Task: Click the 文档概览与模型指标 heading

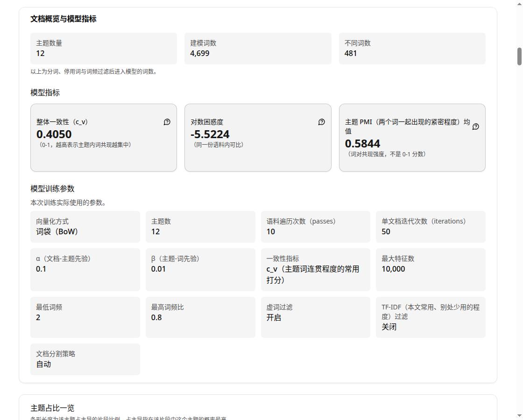Action: point(64,19)
